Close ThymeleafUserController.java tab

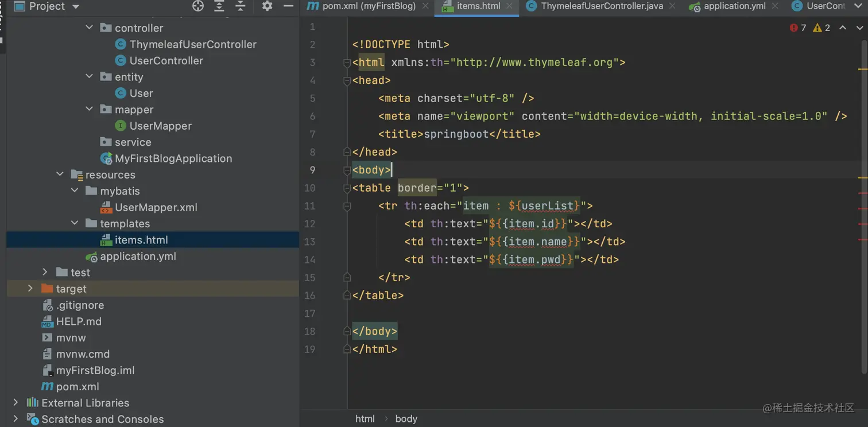click(x=672, y=6)
